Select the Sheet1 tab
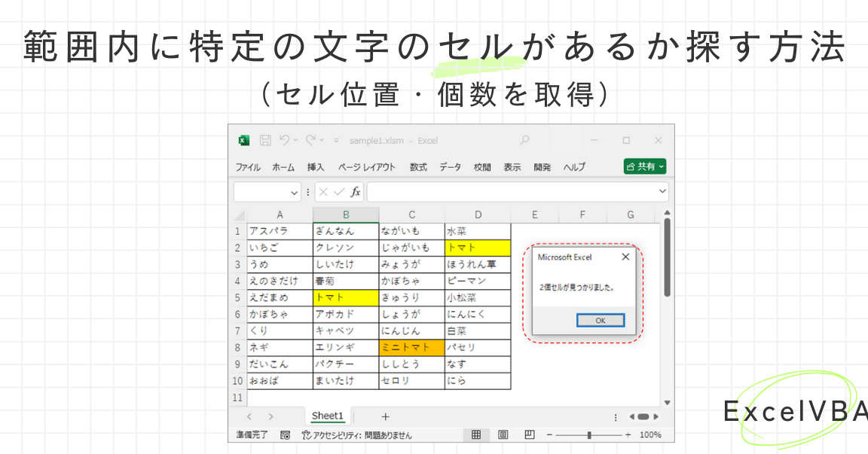This screenshot has height=454, width=868. 328,416
